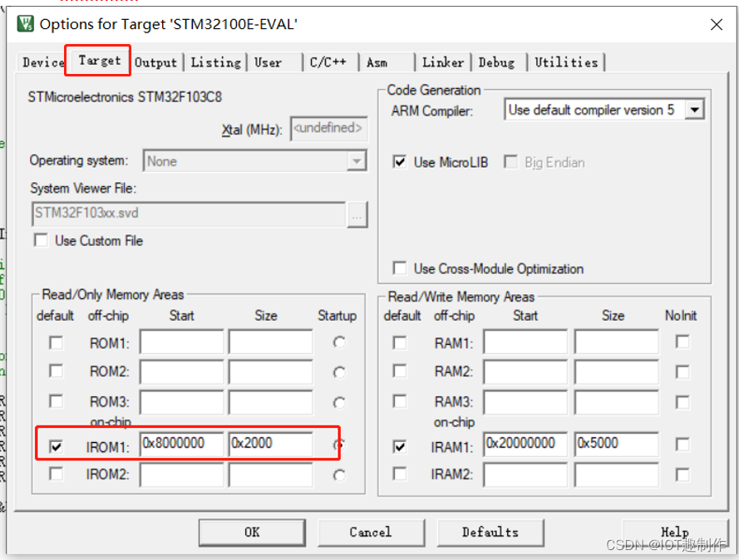This screenshot has height=560, width=739.
Task: Toggle RAM1 NoInit checkbox
Action: [x=682, y=341]
